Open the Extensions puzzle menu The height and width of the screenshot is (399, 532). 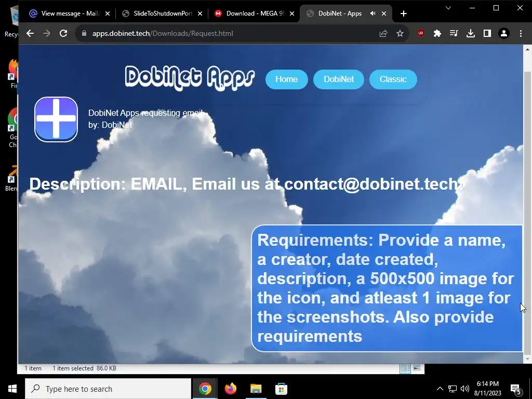point(437,33)
